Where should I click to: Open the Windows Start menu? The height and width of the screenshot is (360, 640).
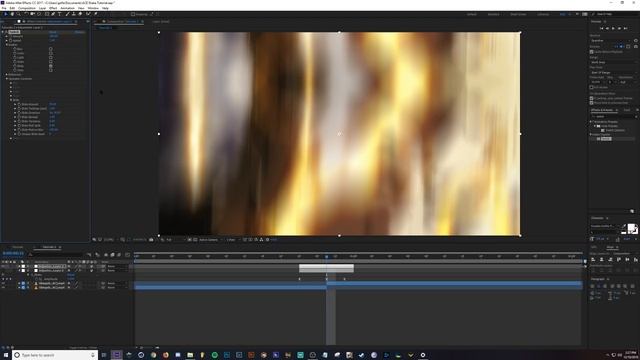pos(6,355)
